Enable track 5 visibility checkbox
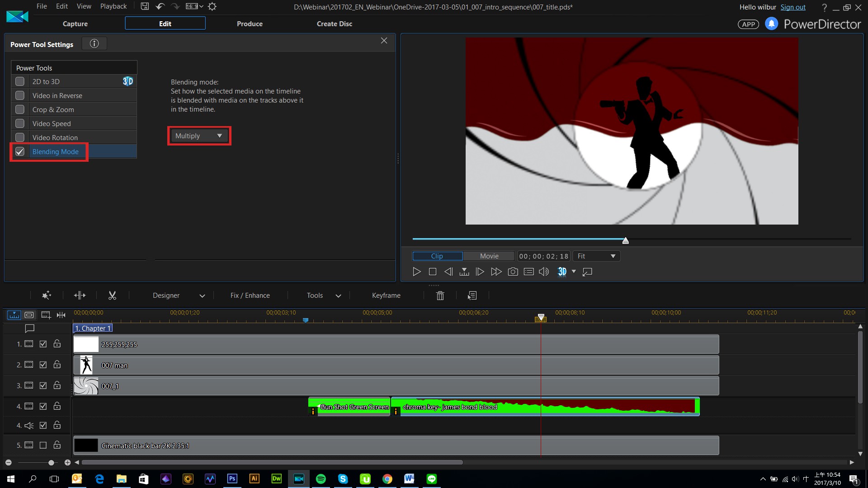 click(x=43, y=445)
